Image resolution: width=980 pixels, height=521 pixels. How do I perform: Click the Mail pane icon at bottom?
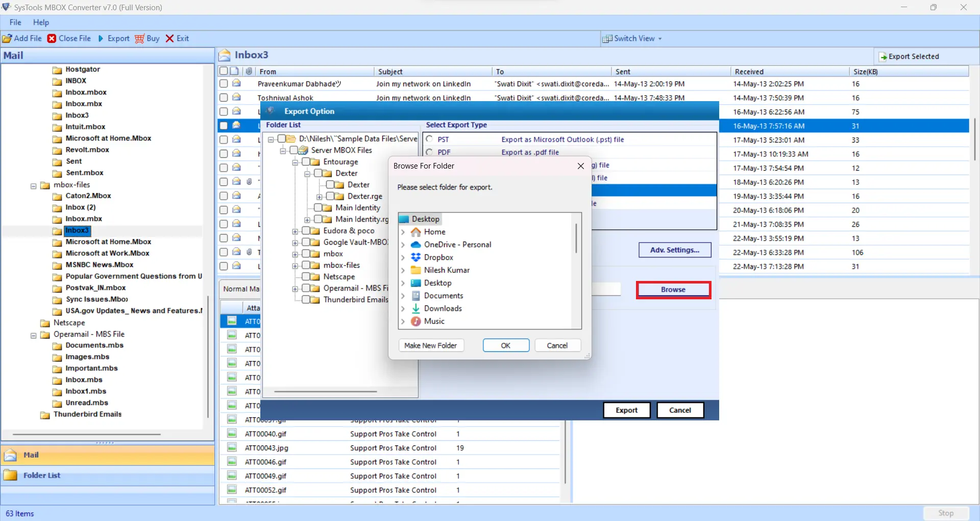click(x=10, y=455)
